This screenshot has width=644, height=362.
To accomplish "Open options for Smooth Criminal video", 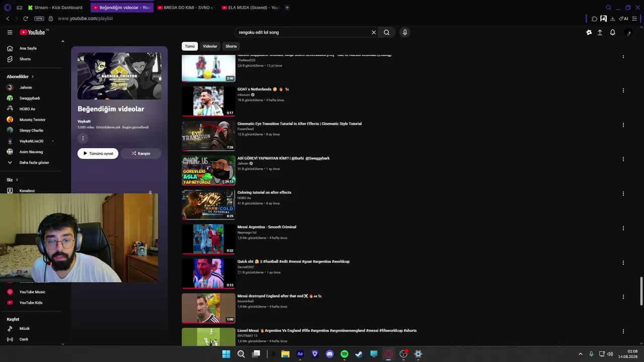I will click(623, 228).
